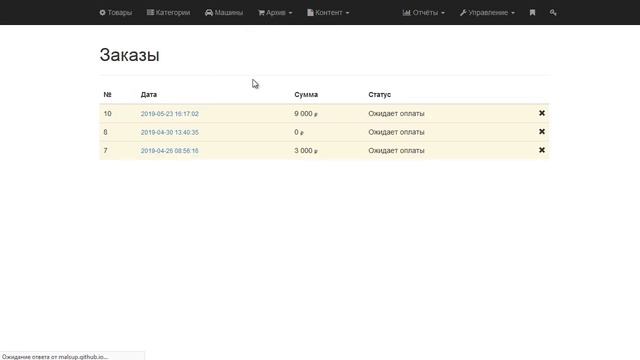Click order number 7 cell
Viewport: 640px width, 360px height.
(x=105, y=151)
